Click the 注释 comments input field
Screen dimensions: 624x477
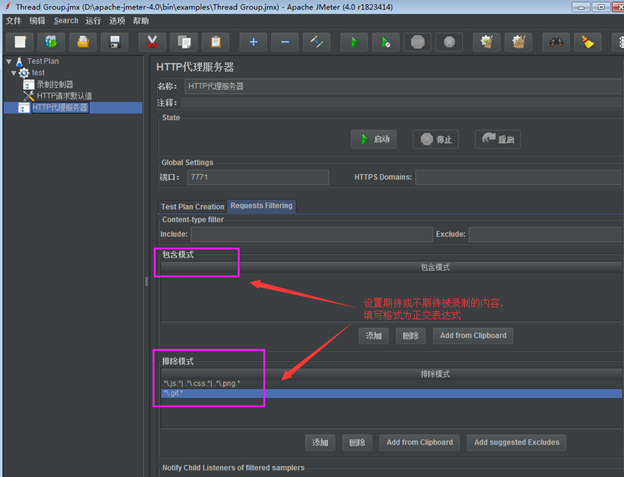tap(402, 103)
